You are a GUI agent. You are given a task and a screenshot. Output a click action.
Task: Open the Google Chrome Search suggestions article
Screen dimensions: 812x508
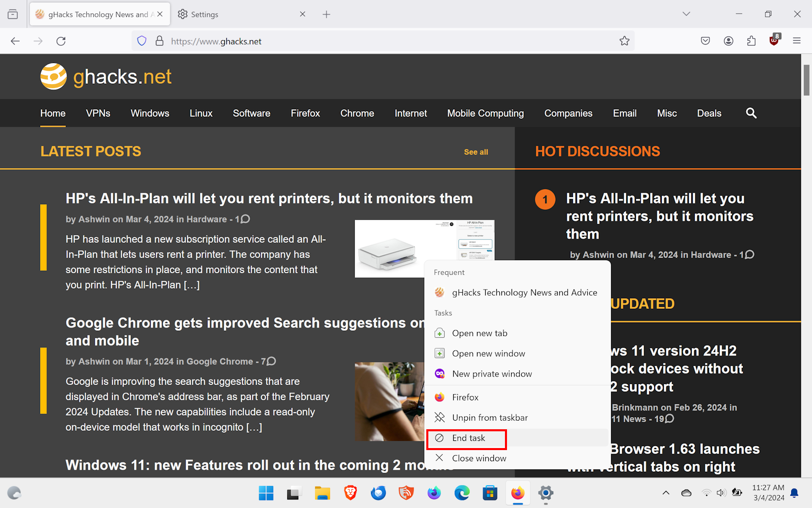click(245, 332)
